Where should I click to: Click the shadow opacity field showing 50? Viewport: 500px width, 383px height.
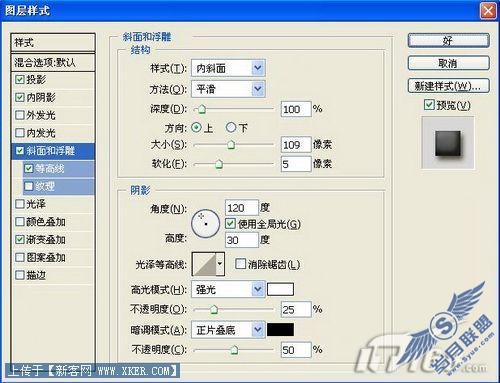point(296,350)
